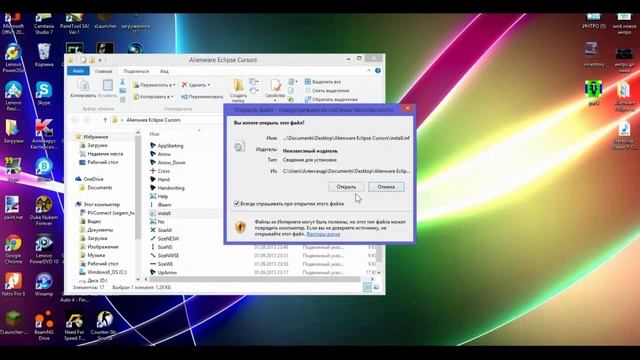Image resolution: width=640 pixels, height=360 pixels.
Task: Open the Google Chrome desktop icon
Action: click(13, 249)
